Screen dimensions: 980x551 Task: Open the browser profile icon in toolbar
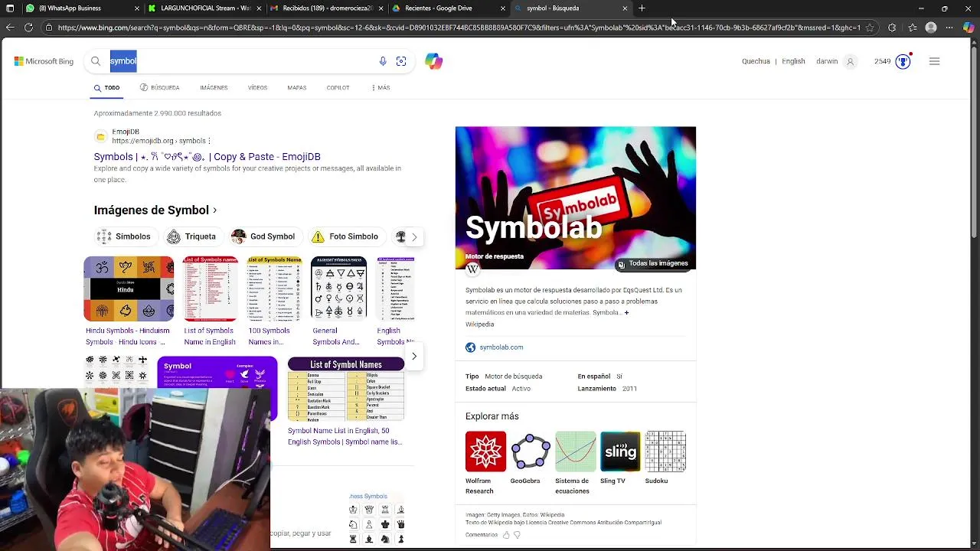point(931,28)
